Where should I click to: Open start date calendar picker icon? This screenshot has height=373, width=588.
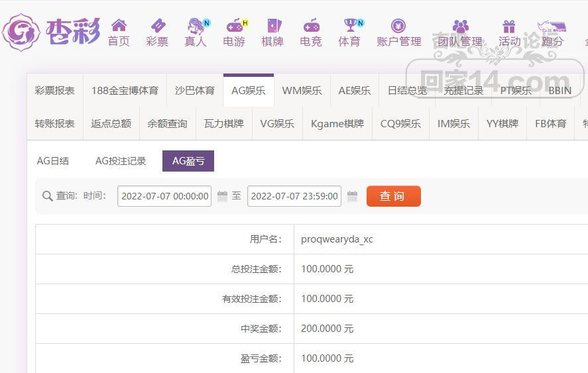[222, 196]
